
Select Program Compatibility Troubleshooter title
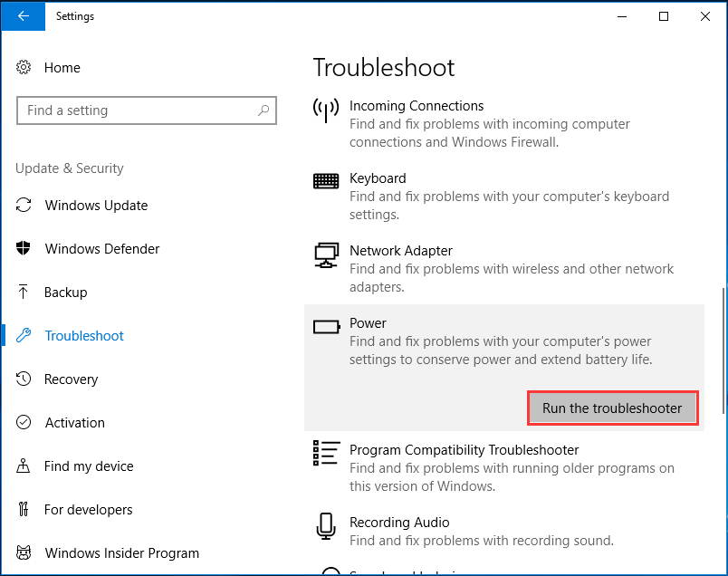(465, 450)
